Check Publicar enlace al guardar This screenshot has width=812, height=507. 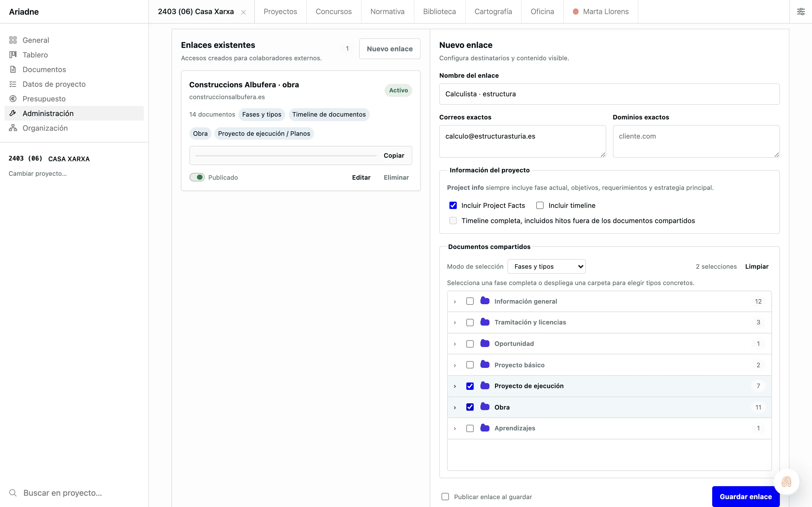[x=445, y=497]
